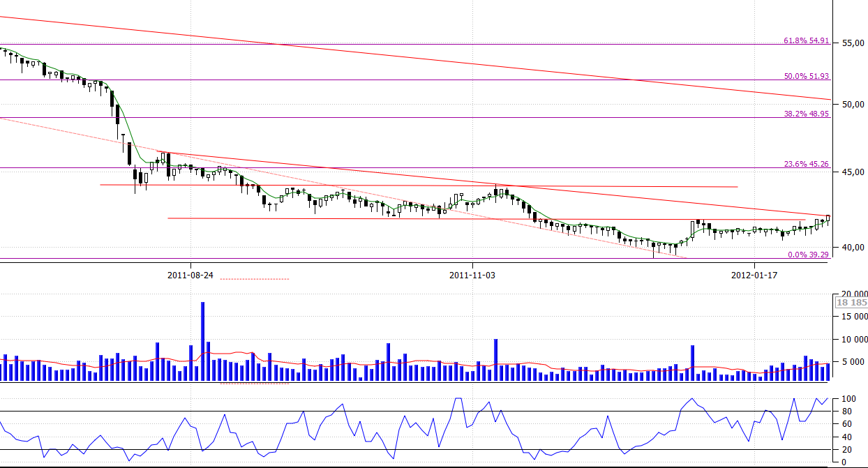Image resolution: width=868 pixels, height=468 pixels.
Task: Click the 50,00 price axis label
Action: pos(851,105)
